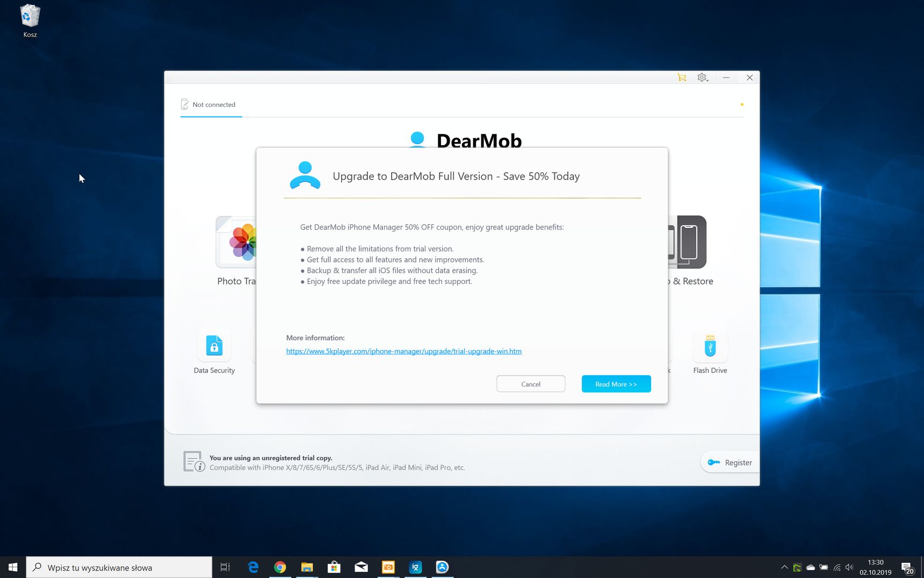Click the green tray icon
The image size is (924, 578).
pyautogui.click(x=797, y=567)
